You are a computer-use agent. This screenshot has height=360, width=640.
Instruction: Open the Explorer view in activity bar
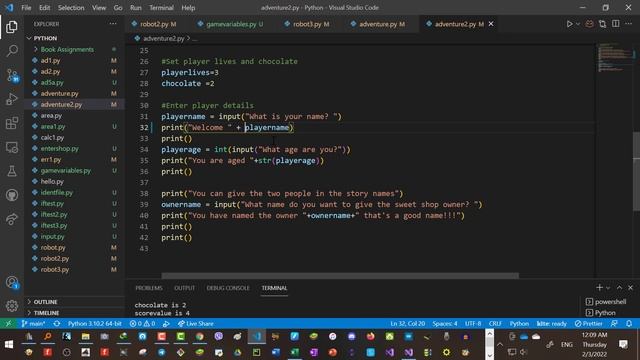click(x=12, y=27)
